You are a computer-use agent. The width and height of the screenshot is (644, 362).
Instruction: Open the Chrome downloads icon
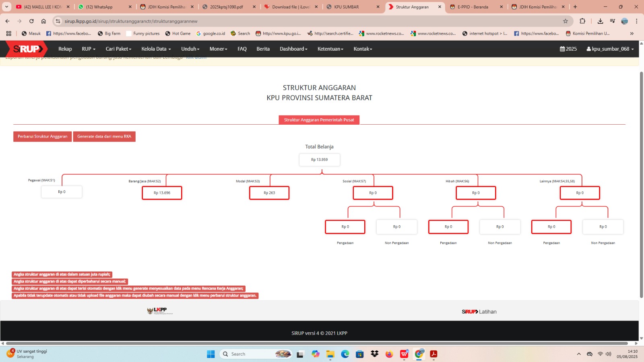(600, 21)
